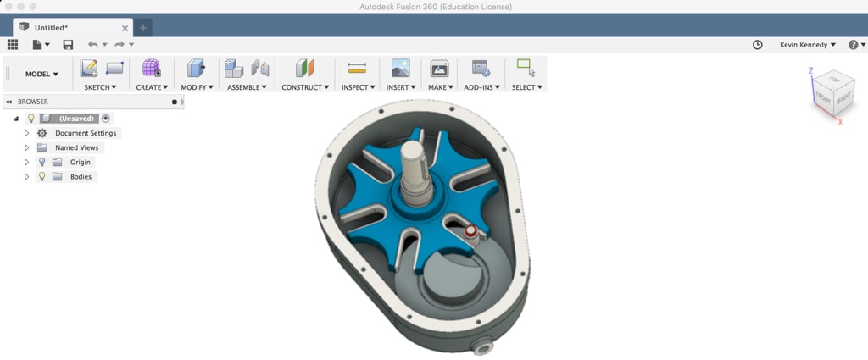
Task: Click the Insert image icon
Action: [401, 68]
